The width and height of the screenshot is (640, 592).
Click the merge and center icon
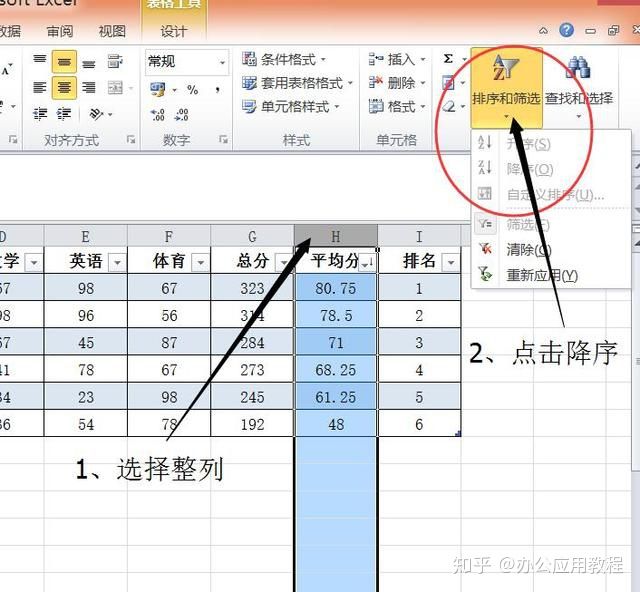(x=115, y=87)
